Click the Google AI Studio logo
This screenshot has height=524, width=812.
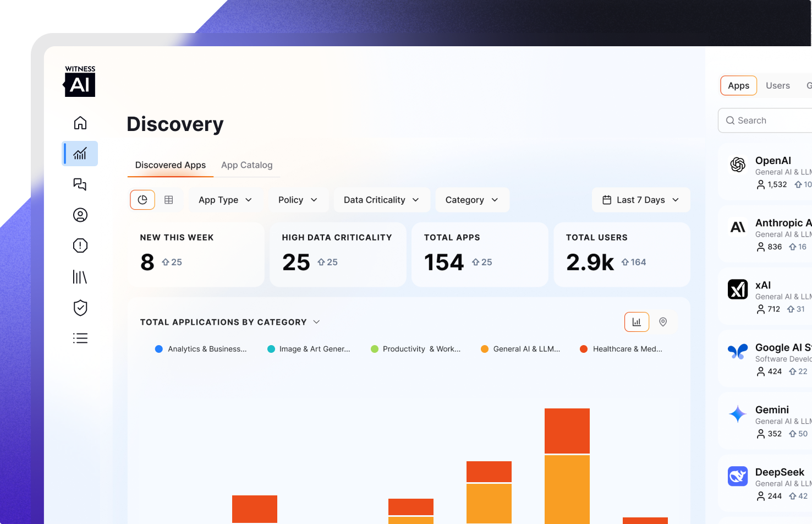pos(738,351)
